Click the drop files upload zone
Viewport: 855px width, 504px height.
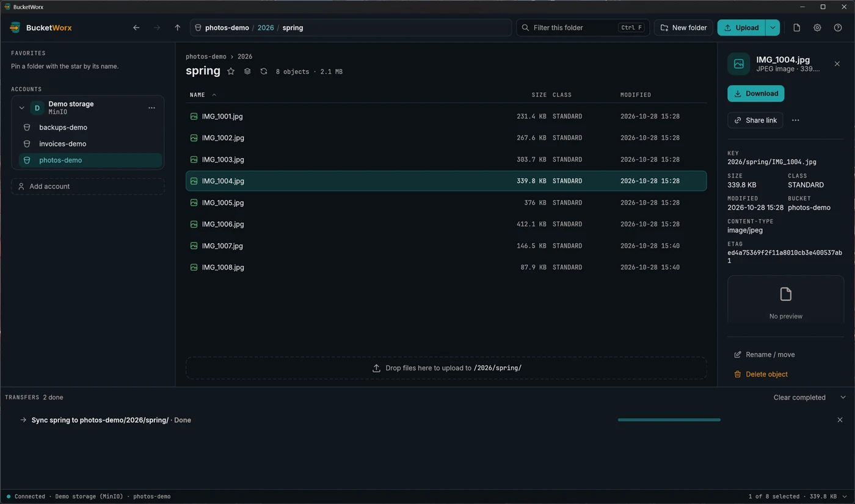pos(446,368)
